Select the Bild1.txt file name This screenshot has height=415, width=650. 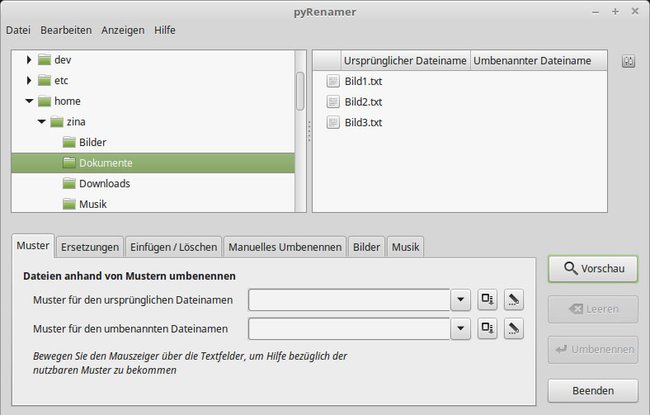tap(363, 81)
